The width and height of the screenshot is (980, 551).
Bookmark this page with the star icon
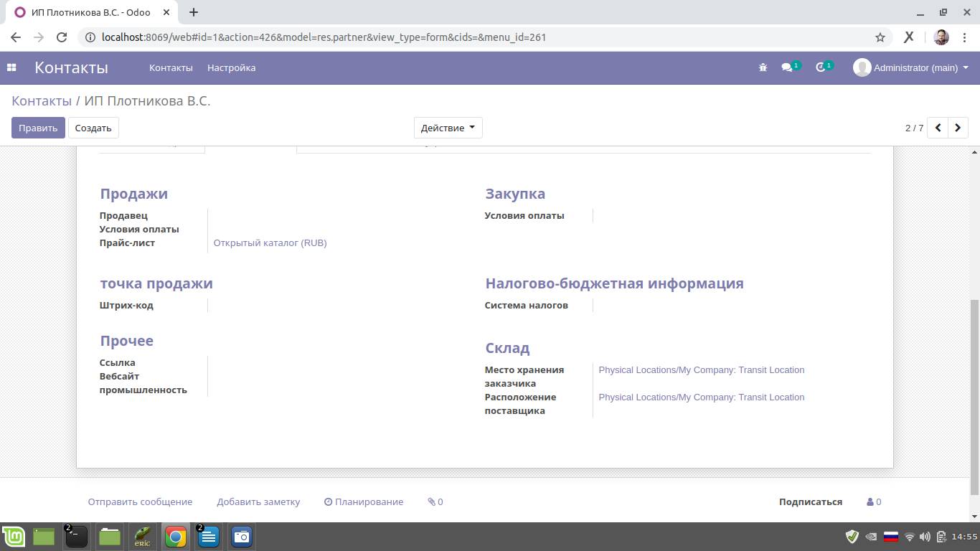coord(880,37)
